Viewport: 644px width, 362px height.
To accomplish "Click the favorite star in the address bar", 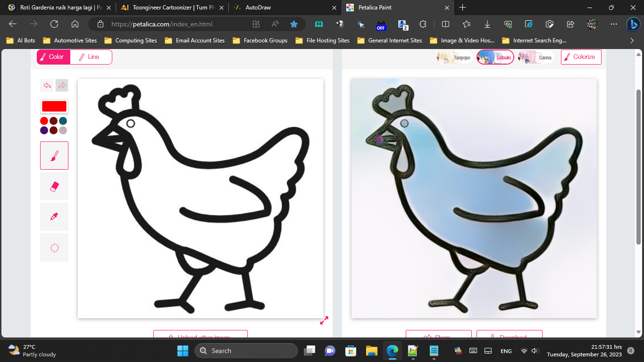I will tap(294, 24).
